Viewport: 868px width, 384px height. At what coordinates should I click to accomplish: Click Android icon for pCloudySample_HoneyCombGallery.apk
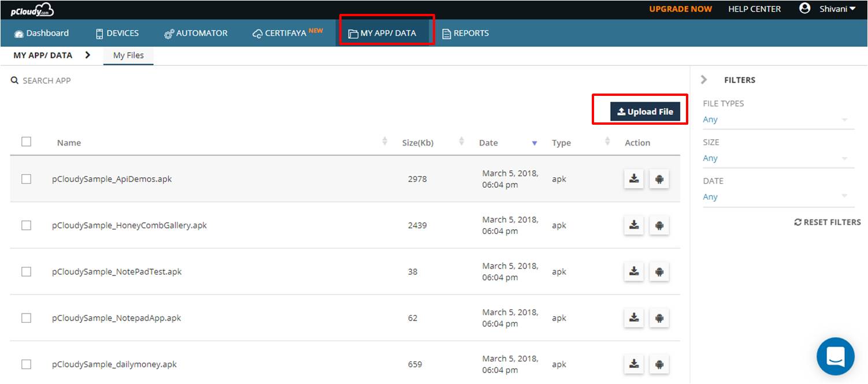pos(659,225)
